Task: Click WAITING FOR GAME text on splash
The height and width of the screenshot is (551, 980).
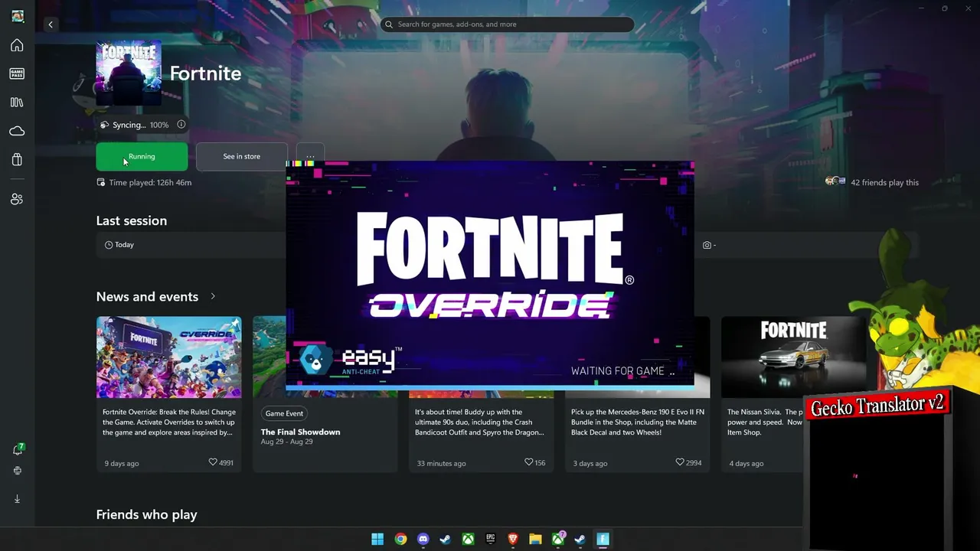Action: (623, 371)
